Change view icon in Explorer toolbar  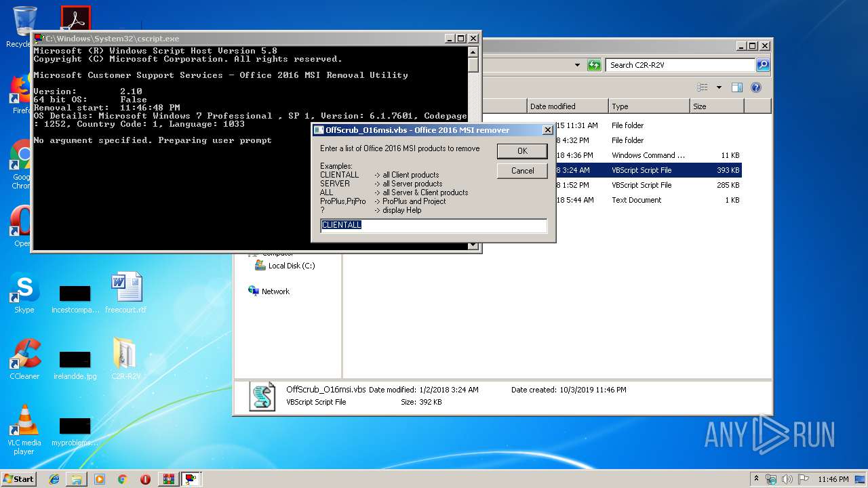(x=703, y=87)
